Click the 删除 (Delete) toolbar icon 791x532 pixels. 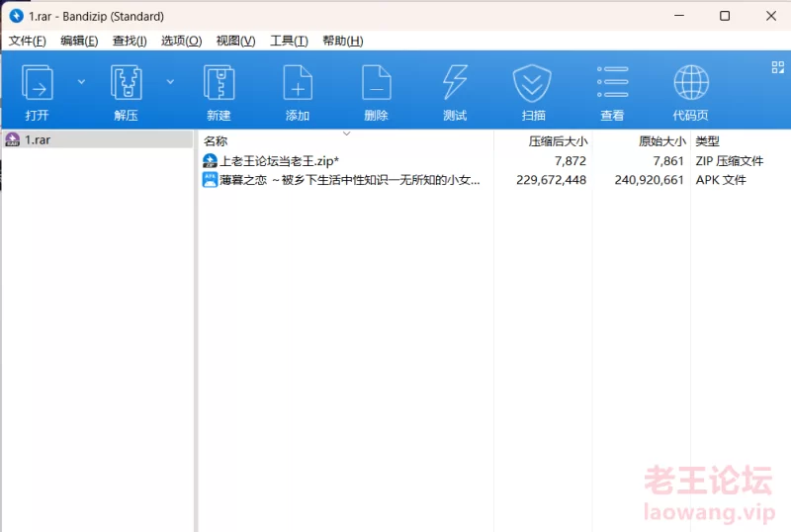(377, 83)
